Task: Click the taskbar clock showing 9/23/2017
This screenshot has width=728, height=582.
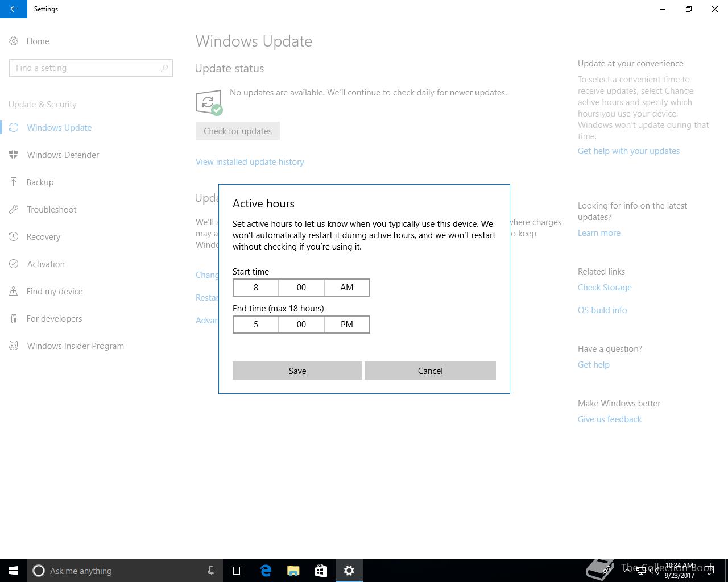Action: tap(680, 571)
